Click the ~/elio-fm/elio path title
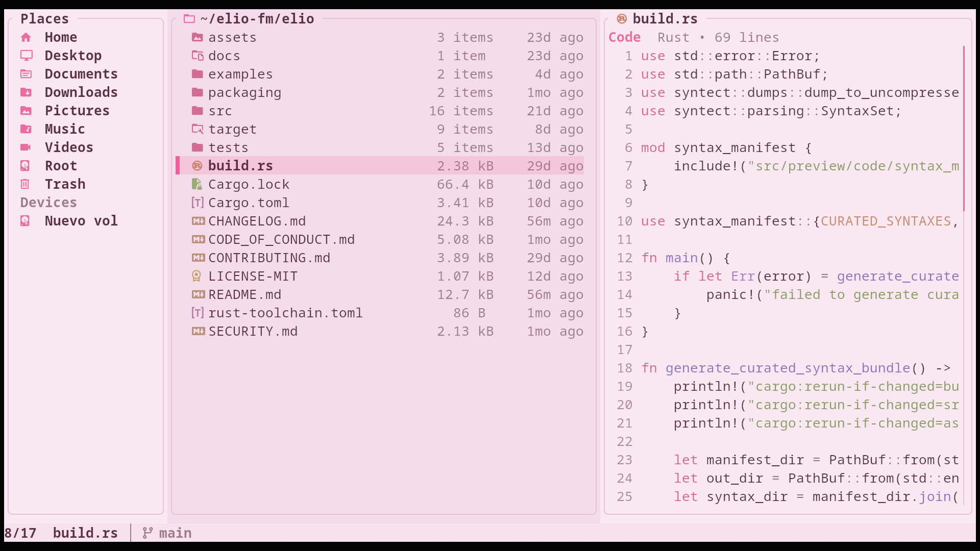Screen dimensions: 980x551 (x=257, y=19)
